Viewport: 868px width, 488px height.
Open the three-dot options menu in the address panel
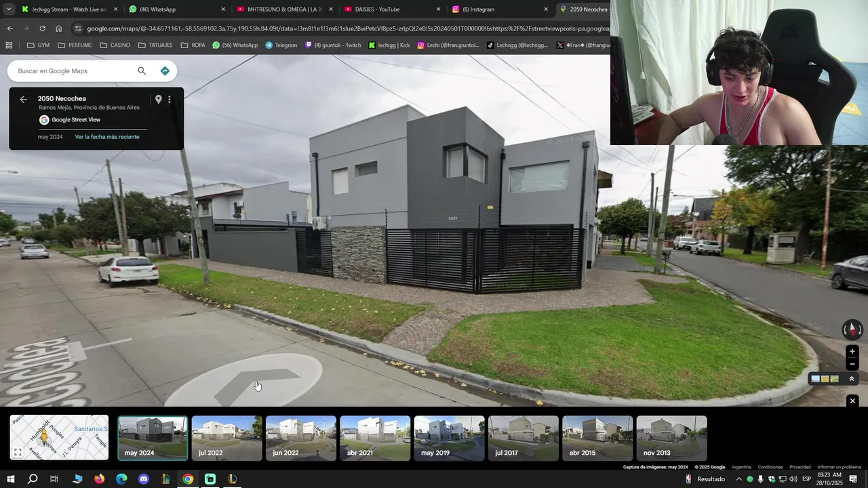[x=170, y=100]
